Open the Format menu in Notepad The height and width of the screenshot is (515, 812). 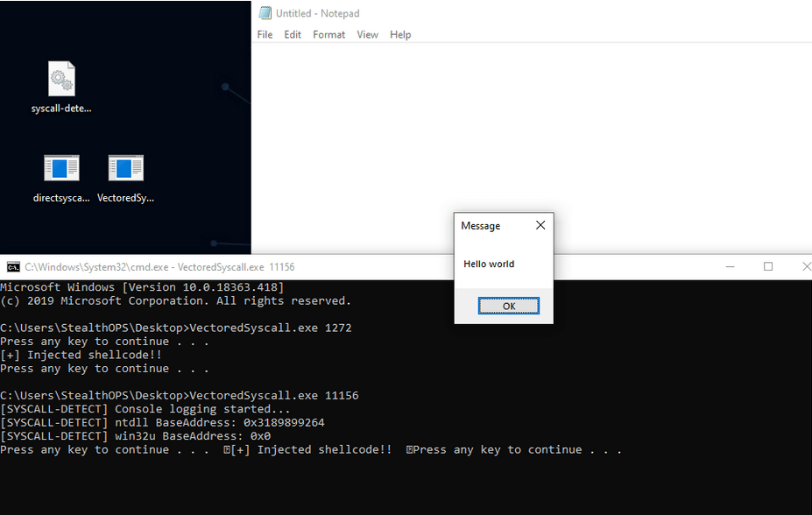328,35
